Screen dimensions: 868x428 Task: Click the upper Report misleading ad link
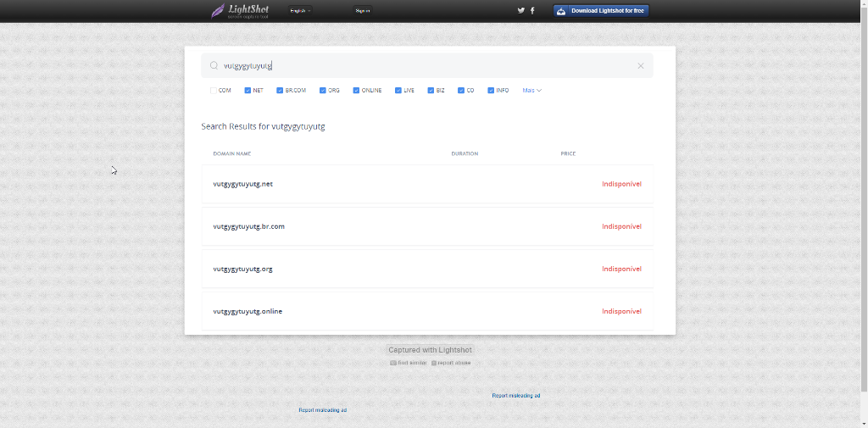pyautogui.click(x=516, y=396)
